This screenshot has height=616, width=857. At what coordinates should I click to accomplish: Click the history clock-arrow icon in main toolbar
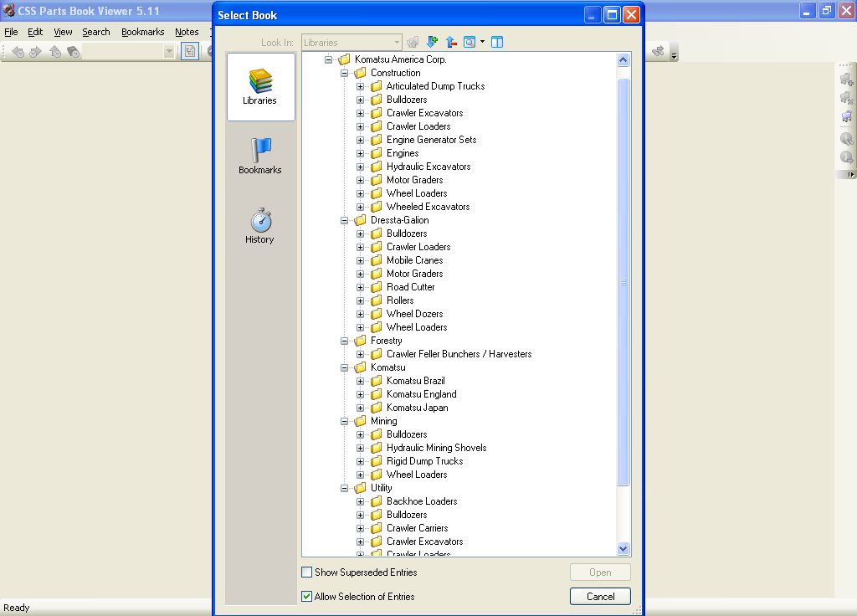coord(74,52)
